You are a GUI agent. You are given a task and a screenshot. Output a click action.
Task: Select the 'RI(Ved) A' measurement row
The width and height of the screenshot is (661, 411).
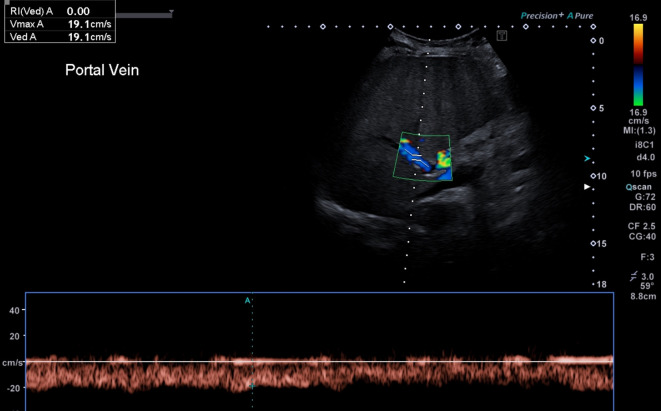60,11
